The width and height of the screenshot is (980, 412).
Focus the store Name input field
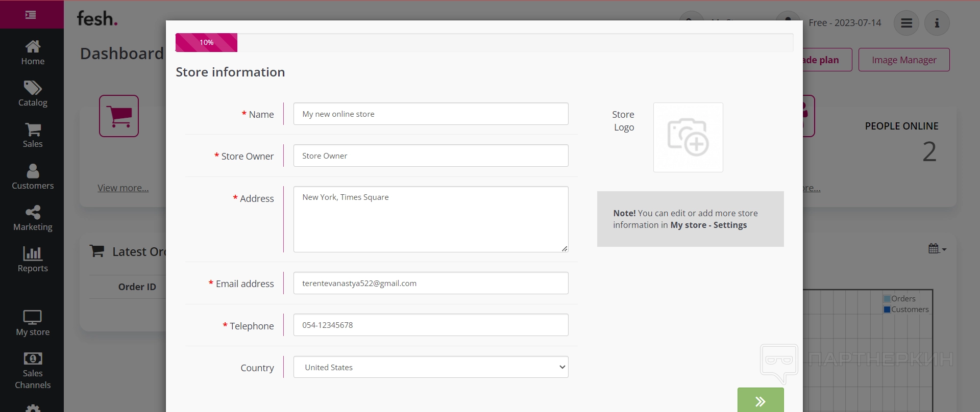coord(431,114)
